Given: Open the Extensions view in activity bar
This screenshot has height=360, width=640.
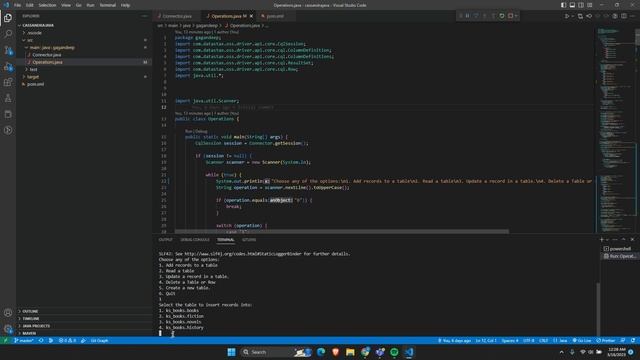Looking at the screenshot, I should tap(8, 82).
